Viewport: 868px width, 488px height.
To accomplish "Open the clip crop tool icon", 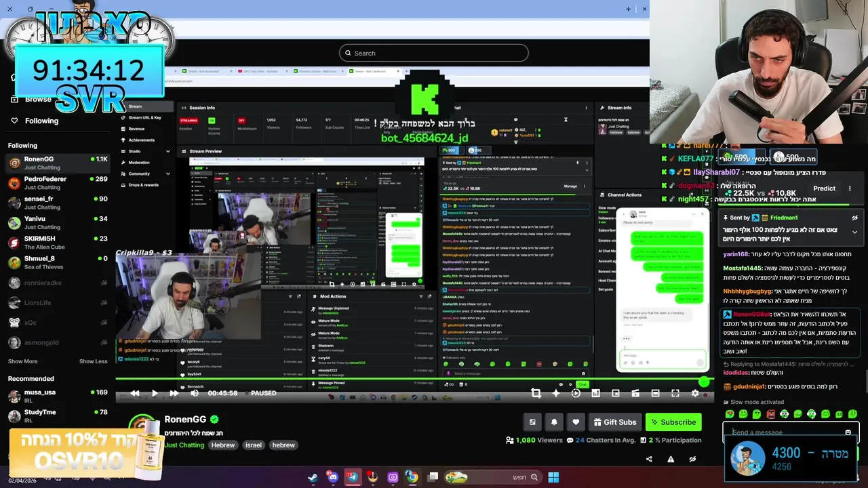I will [x=536, y=393].
